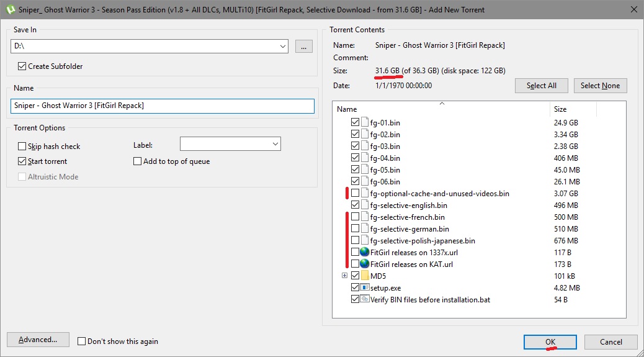This screenshot has width=644, height=357.
Task: Click the setup.exe application icon
Action: pyautogui.click(x=365, y=287)
